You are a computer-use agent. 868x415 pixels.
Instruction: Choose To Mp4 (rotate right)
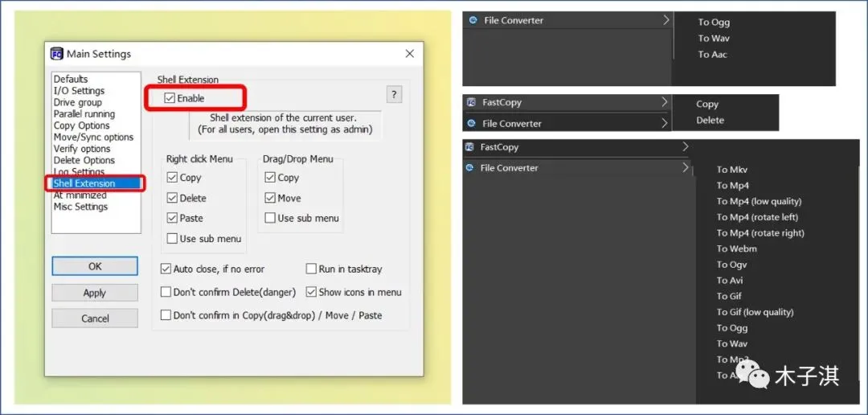(760, 232)
